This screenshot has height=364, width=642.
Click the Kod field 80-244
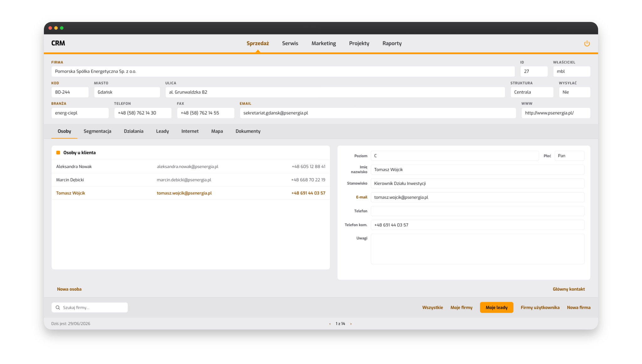(x=70, y=92)
